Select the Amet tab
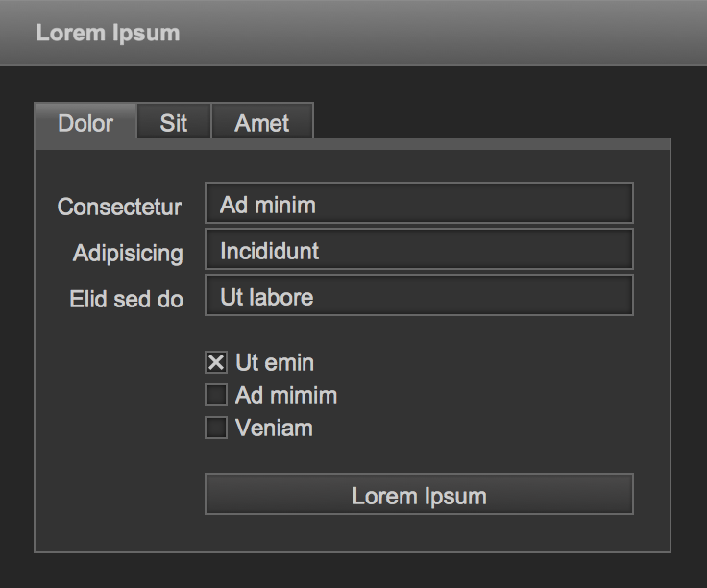 coord(262,122)
